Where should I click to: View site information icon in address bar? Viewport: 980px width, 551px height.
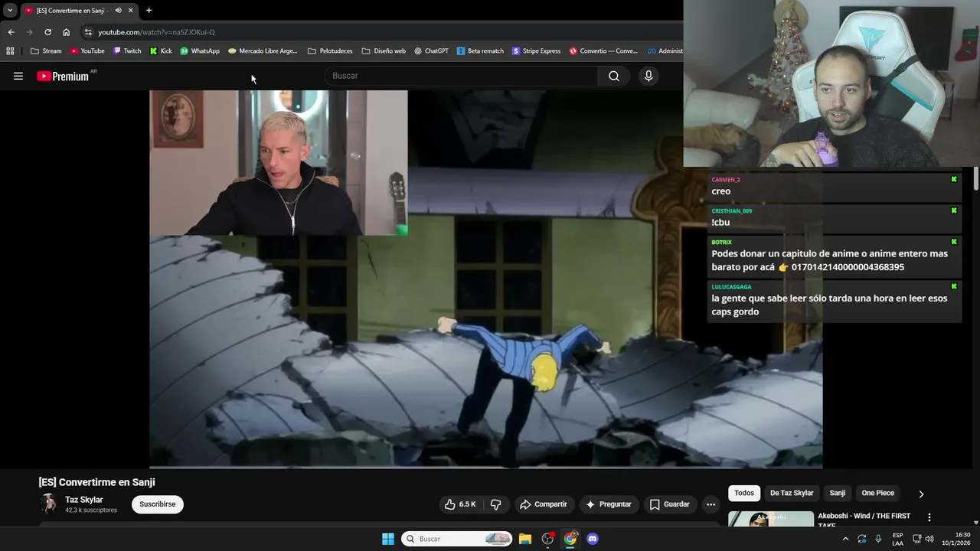pyautogui.click(x=88, y=32)
